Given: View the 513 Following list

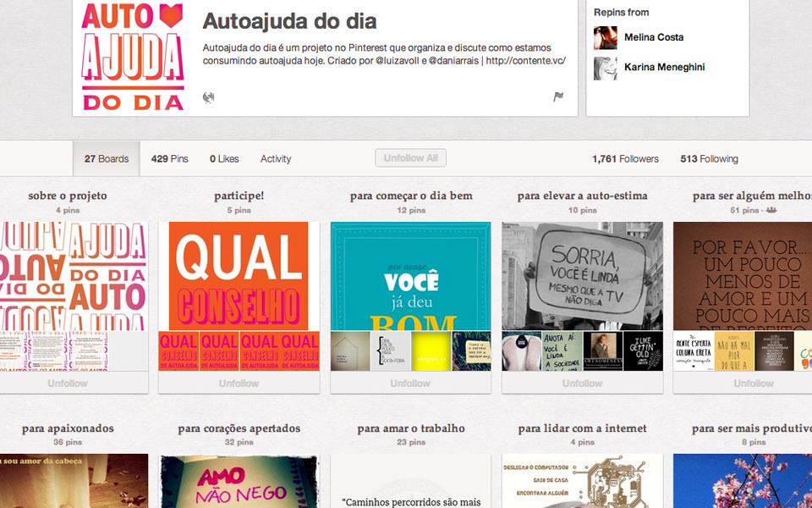Looking at the screenshot, I should coord(709,159).
